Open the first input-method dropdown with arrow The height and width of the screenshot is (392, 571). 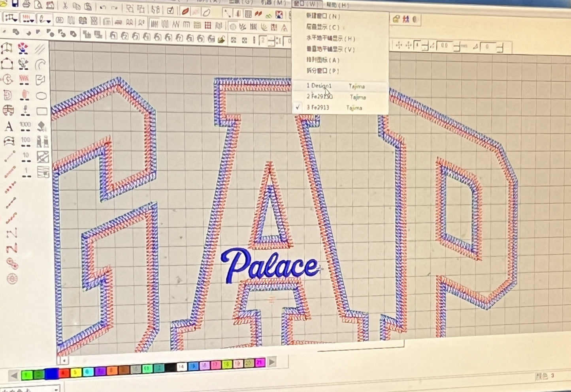click(x=11, y=18)
